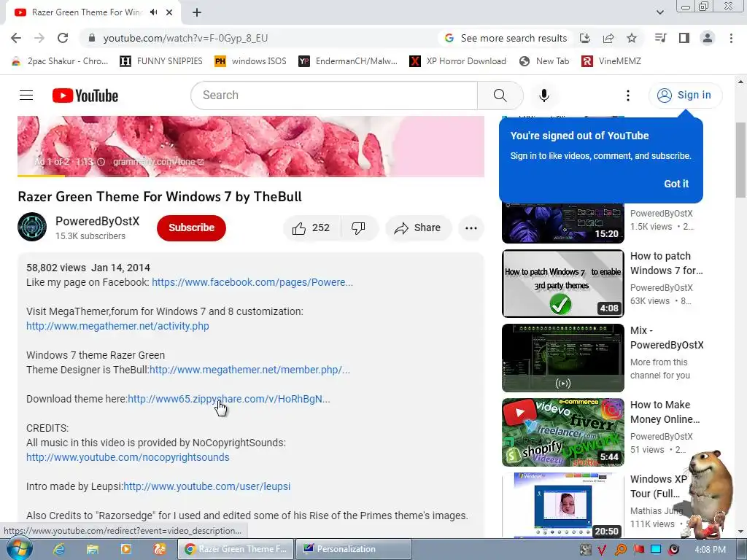Open YouTube settings three-dot menu
747x560 pixels.
coord(628,96)
